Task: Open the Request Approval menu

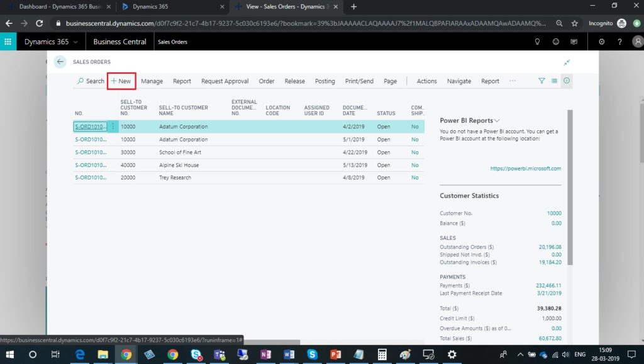Action: [225, 81]
